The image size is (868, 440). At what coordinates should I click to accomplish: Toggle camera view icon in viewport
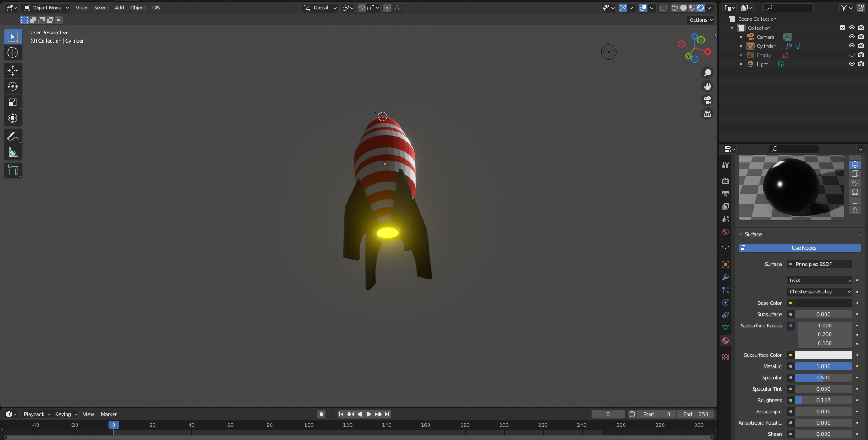707,100
